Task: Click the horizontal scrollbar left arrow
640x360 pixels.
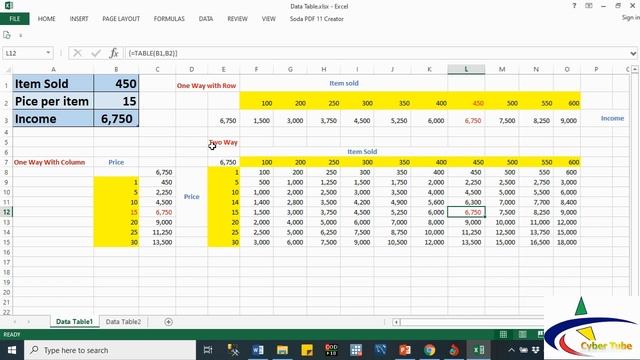Action: pos(396,322)
